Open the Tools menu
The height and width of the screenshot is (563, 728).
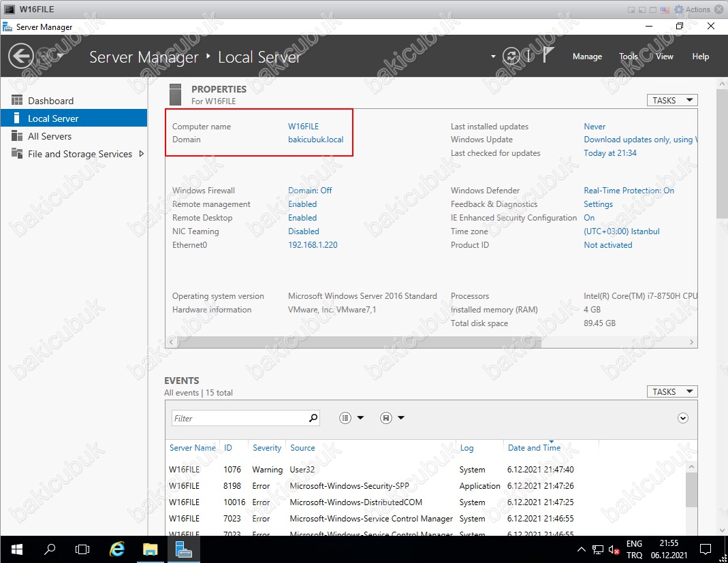[x=628, y=56]
